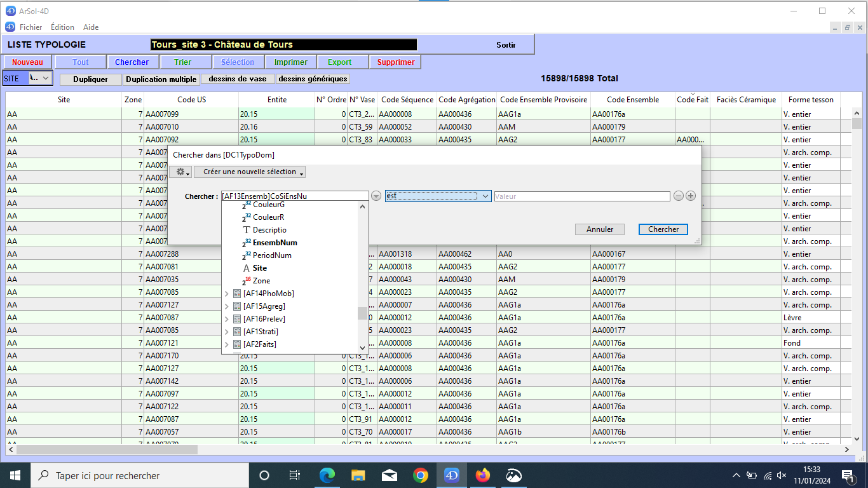Screen dimensions: 868x488
Task: Open File Explorer from the taskbar
Action: (x=358, y=475)
